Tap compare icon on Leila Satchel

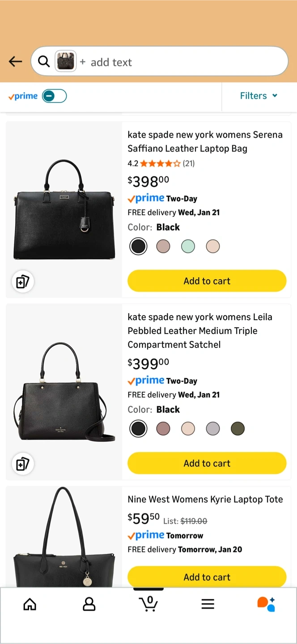coord(22,464)
